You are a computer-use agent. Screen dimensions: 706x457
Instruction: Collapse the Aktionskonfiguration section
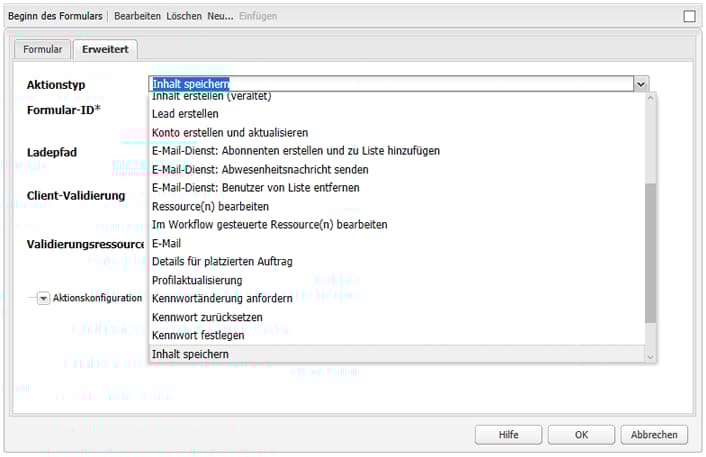(x=43, y=298)
